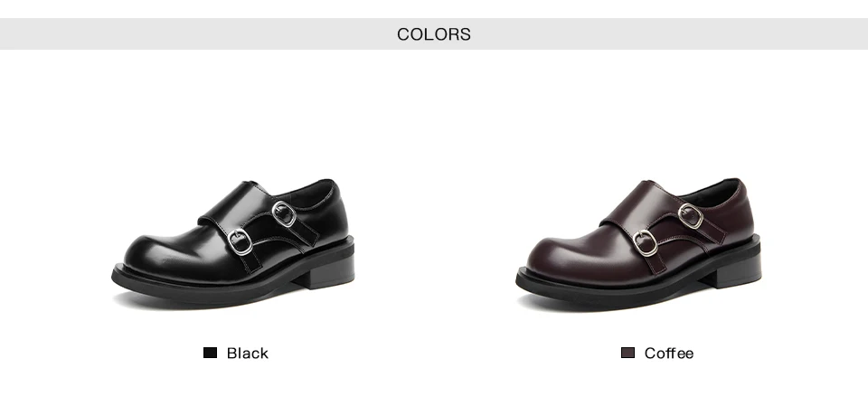Click the inner lining opening of coffee shoe
The width and height of the screenshot is (868, 406).
pos(714,191)
